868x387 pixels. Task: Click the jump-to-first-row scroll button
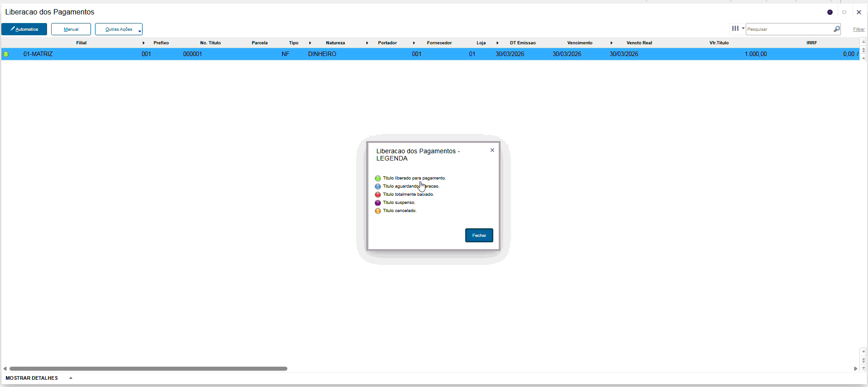[863, 42]
